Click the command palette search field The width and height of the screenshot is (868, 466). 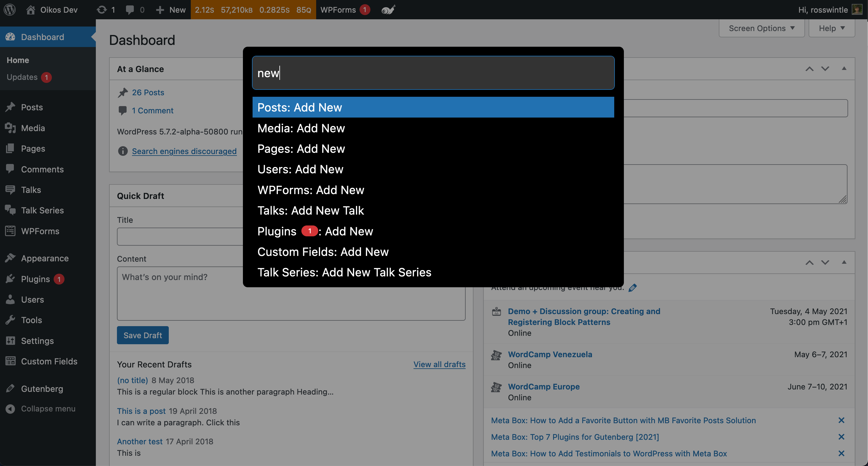[x=433, y=73]
